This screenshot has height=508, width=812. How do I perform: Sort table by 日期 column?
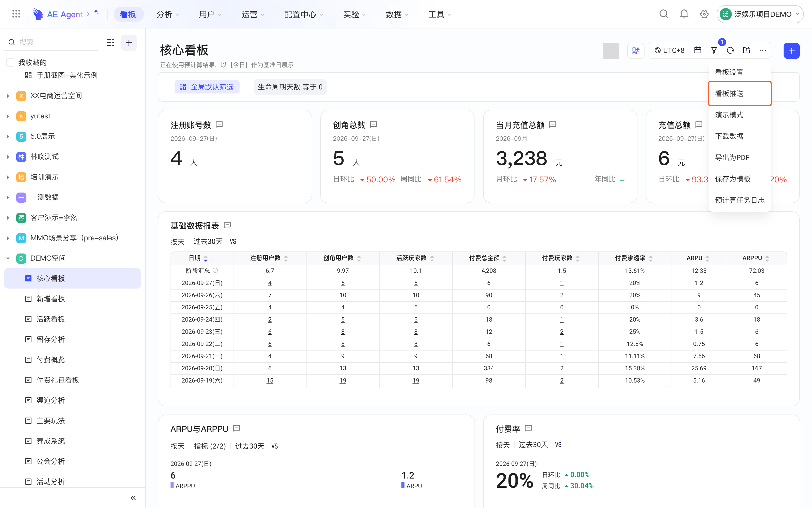click(x=205, y=258)
